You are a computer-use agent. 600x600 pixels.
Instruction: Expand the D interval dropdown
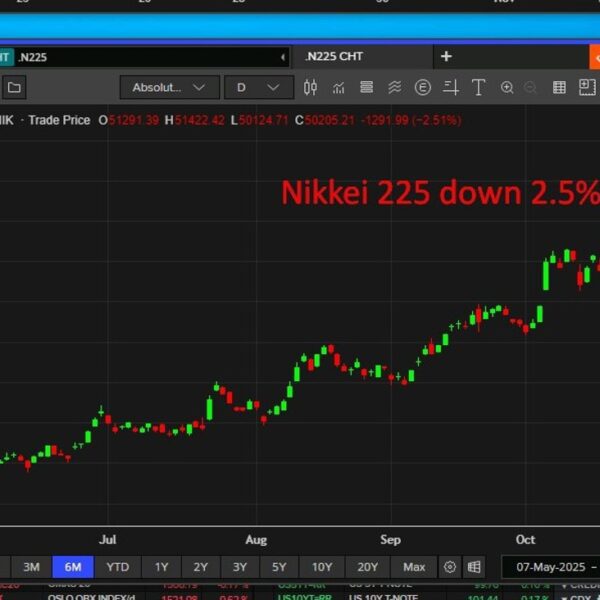258,88
